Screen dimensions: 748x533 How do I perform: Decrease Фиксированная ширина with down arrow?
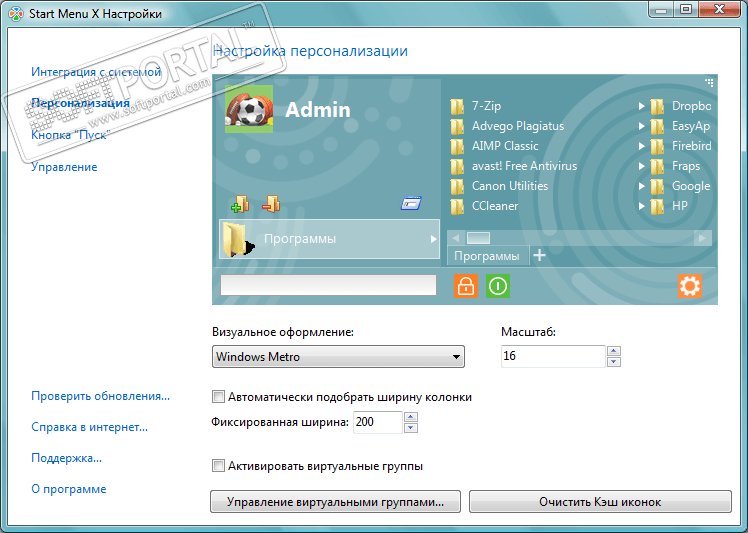tap(411, 428)
